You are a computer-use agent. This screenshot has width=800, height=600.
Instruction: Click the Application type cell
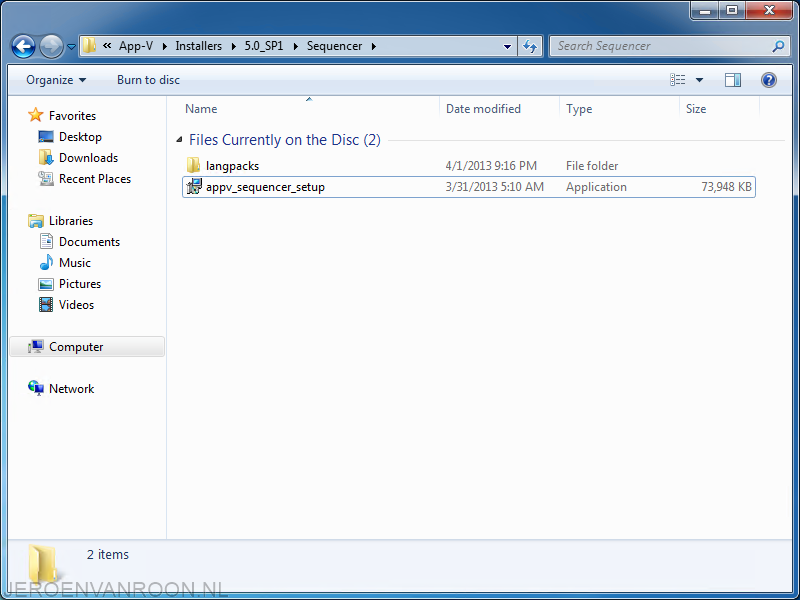596,187
